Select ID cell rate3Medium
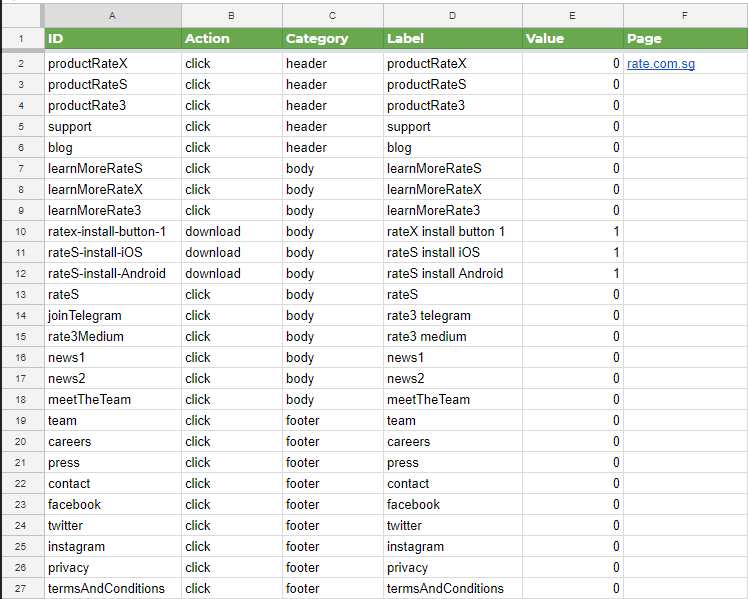Viewport: 748px width, 599px height. point(113,336)
